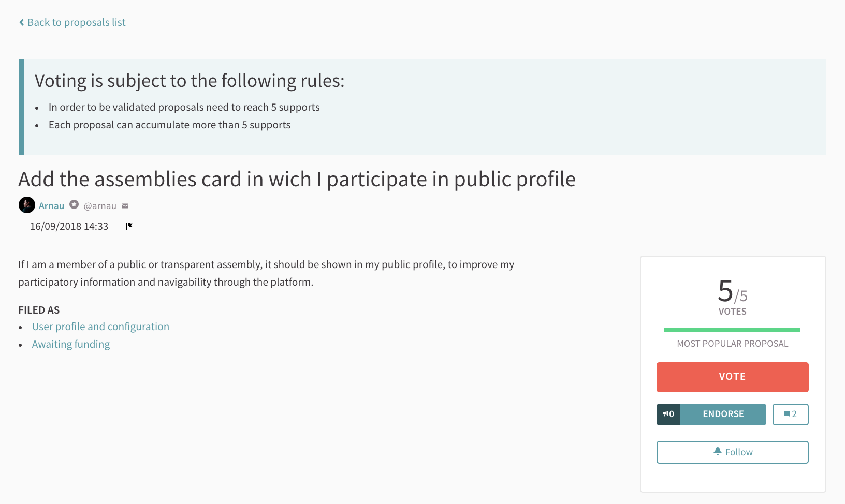The image size is (845, 504).
Task: Click the green votes progress bar
Action: click(x=732, y=330)
